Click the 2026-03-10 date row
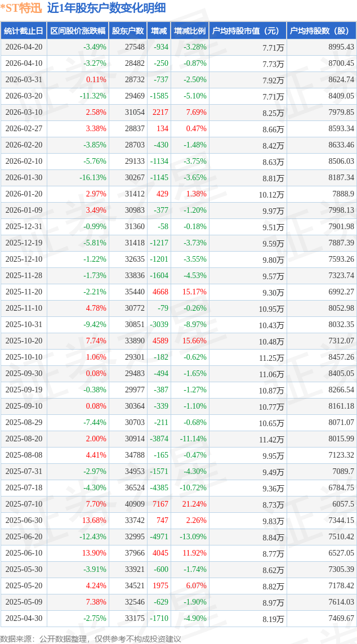Viewport: 357px width, 644px height. tap(24, 113)
